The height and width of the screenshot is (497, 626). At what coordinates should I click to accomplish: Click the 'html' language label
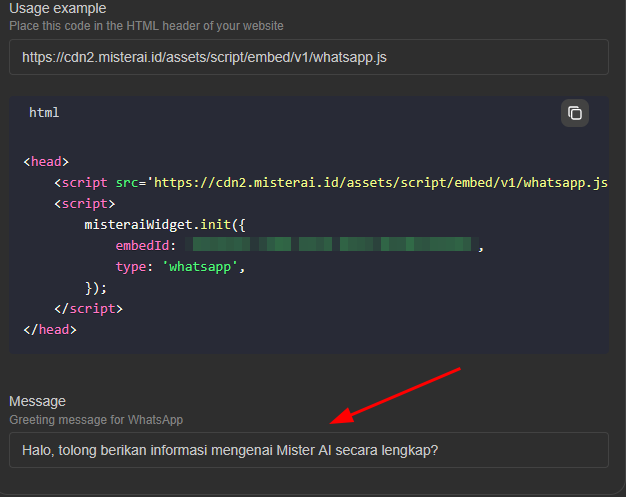click(x=44, y=113)
